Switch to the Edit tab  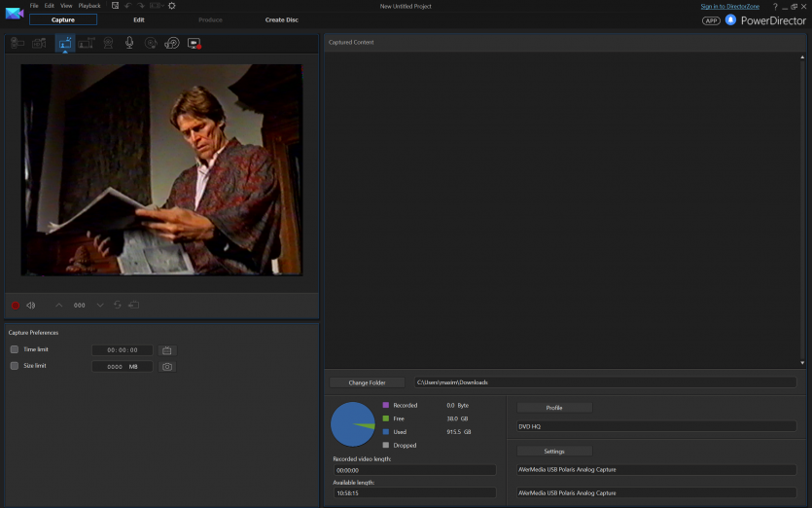[x=139, y=19]
